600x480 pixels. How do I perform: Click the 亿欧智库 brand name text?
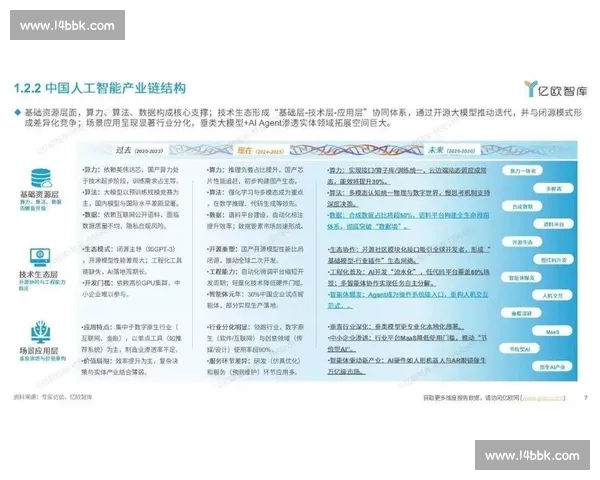click(x=562, y=91)
